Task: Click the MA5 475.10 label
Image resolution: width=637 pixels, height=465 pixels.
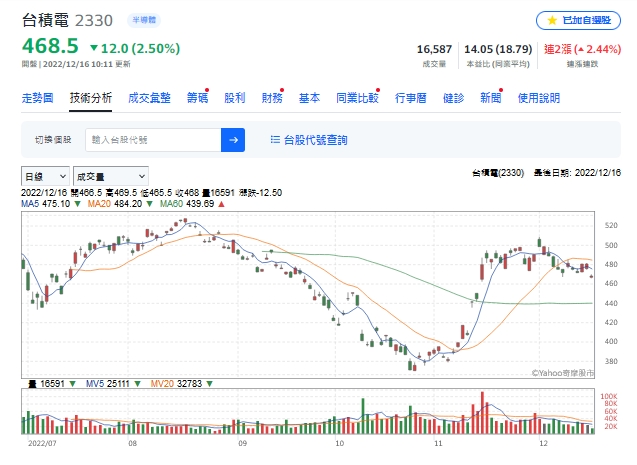Action: pyautogui.click(x=46, y=203)
